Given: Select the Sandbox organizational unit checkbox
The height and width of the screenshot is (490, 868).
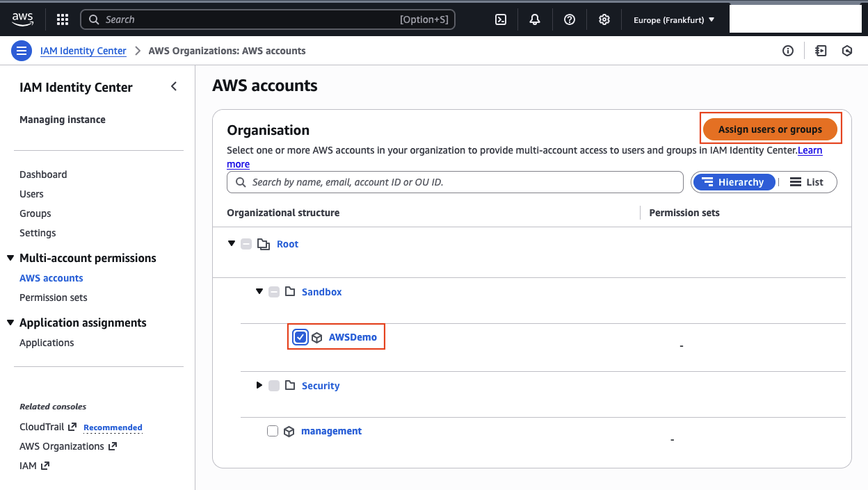Looking at the screenshot, I should click(x=273, y=291).
